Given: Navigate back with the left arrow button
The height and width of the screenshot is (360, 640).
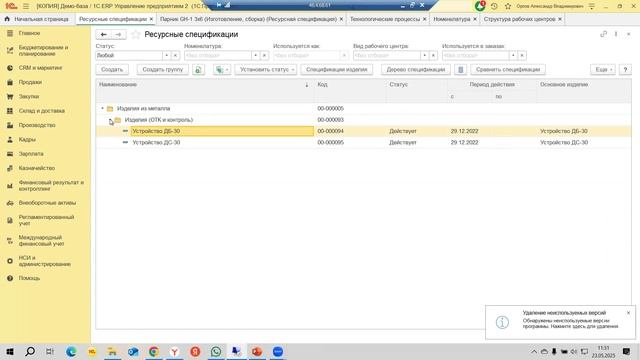Looking at the screenshot, I should [104, 35].
